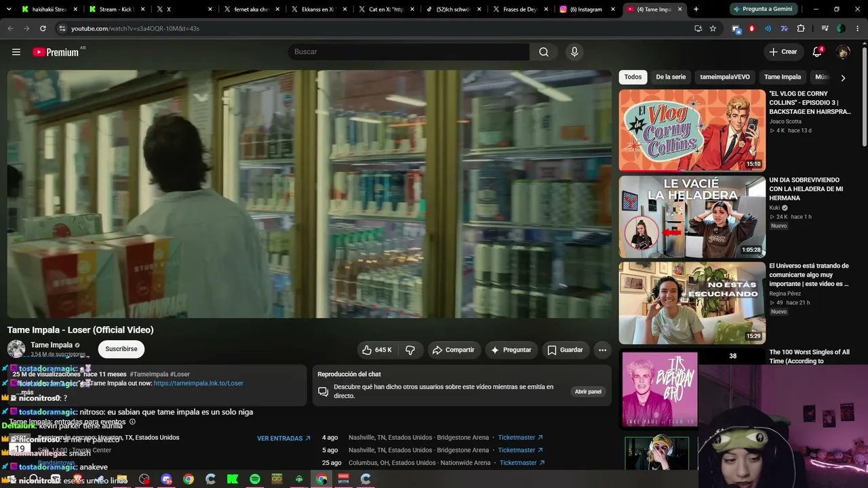This screenshot has height=488, width=868.
Task: Open YouTube notifications bell
Action: [x=817, y=52]
